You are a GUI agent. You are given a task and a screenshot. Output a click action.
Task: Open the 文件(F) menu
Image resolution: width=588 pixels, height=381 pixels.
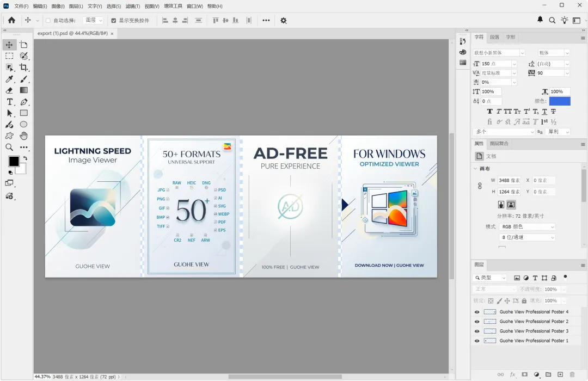click(21, 7)
